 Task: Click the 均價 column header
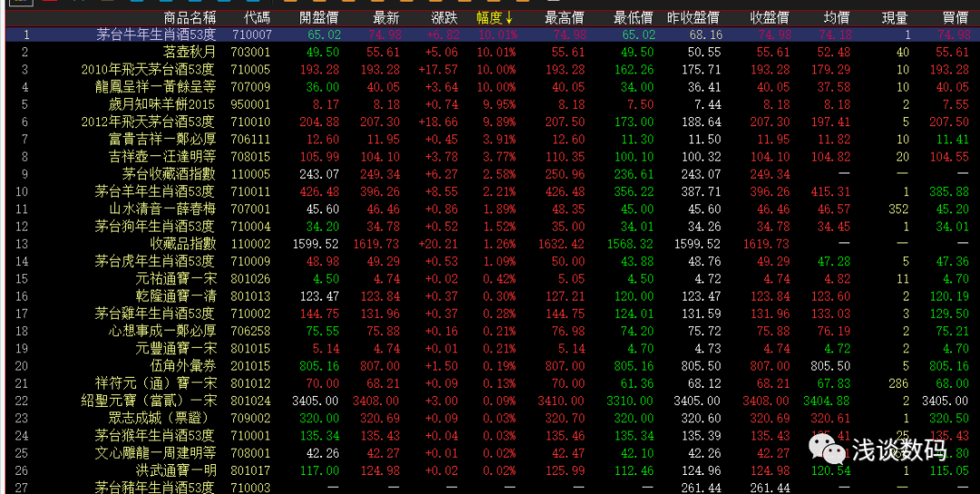[838, 17]
